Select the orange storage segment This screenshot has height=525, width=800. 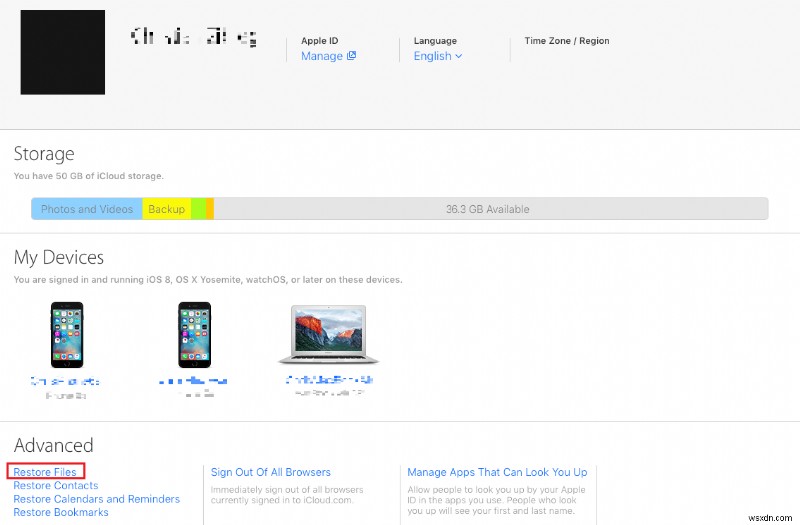[x=210, y=209]
